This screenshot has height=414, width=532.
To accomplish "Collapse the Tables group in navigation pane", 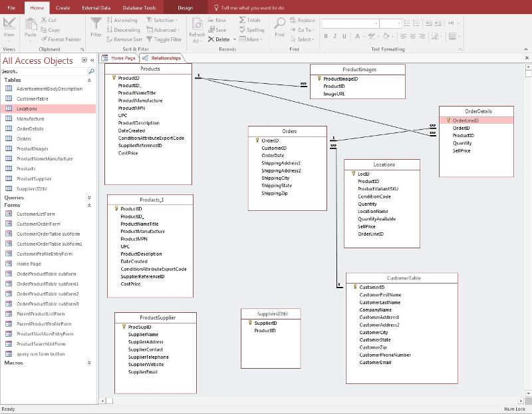I will (x=89, y=80).
